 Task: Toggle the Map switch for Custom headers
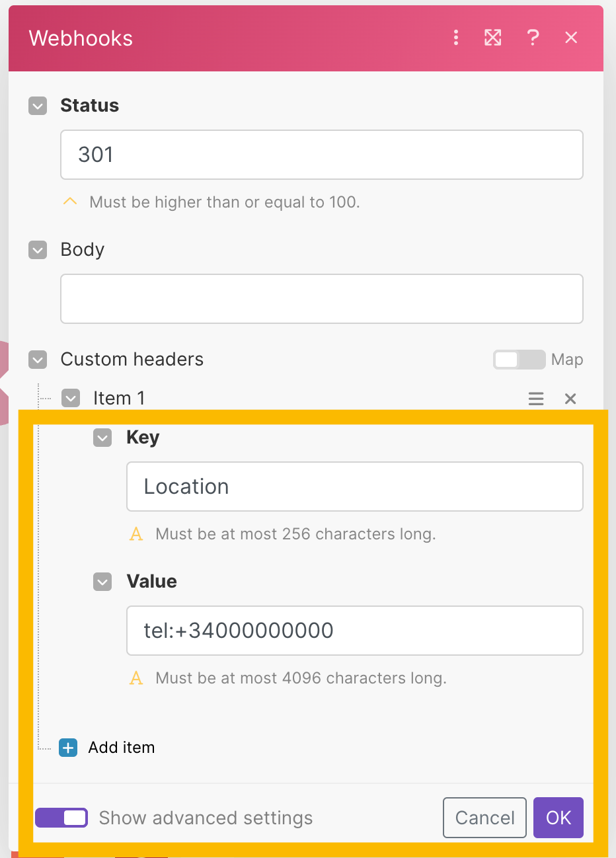pos(520,360)
